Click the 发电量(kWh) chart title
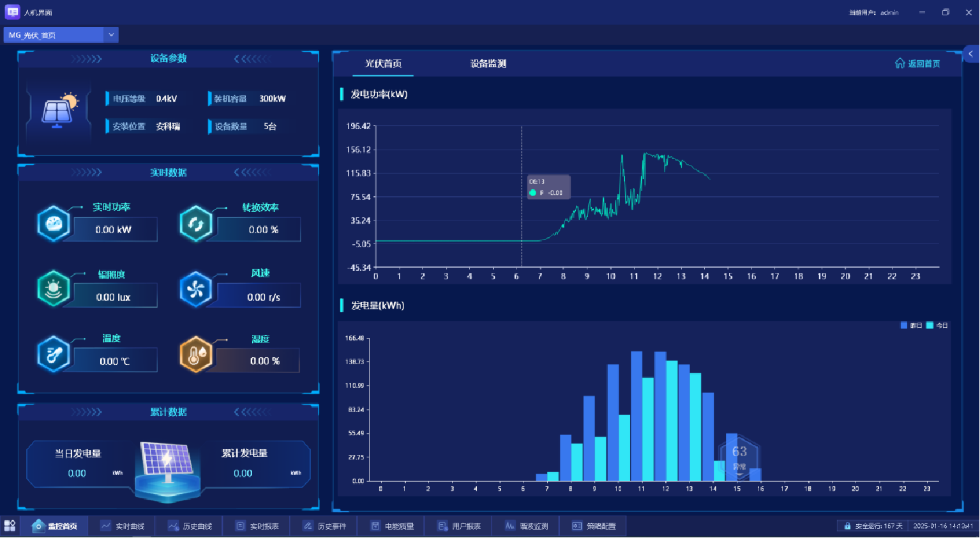Screen dimensions: 980x538 pos(378,305)
